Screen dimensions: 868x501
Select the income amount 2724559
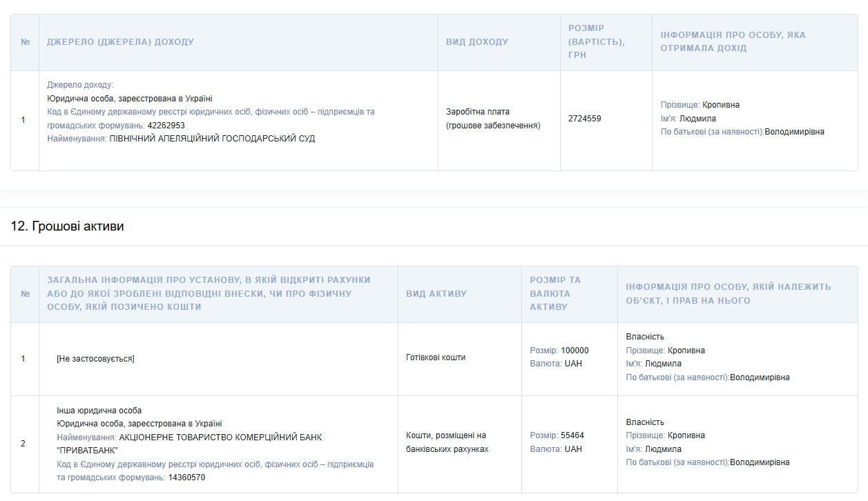(584, 119)
